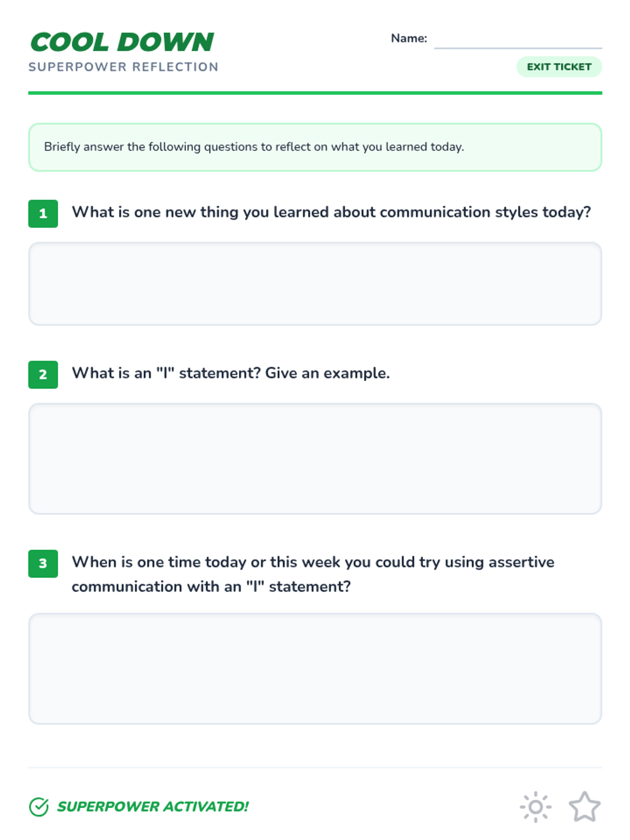
Task: Click the communication styles question text
Action: point(331,212)
